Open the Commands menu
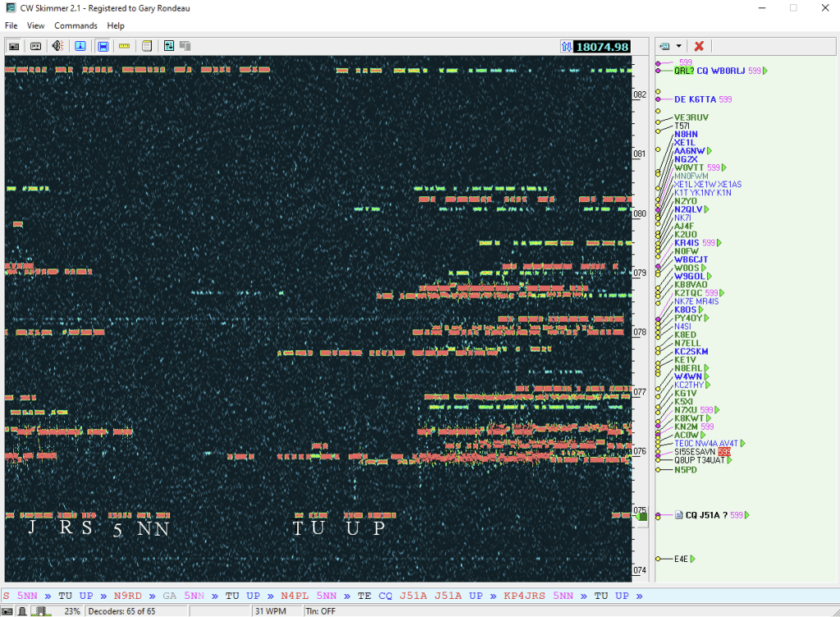Screen dimensions: 840x617 point(76,25)
